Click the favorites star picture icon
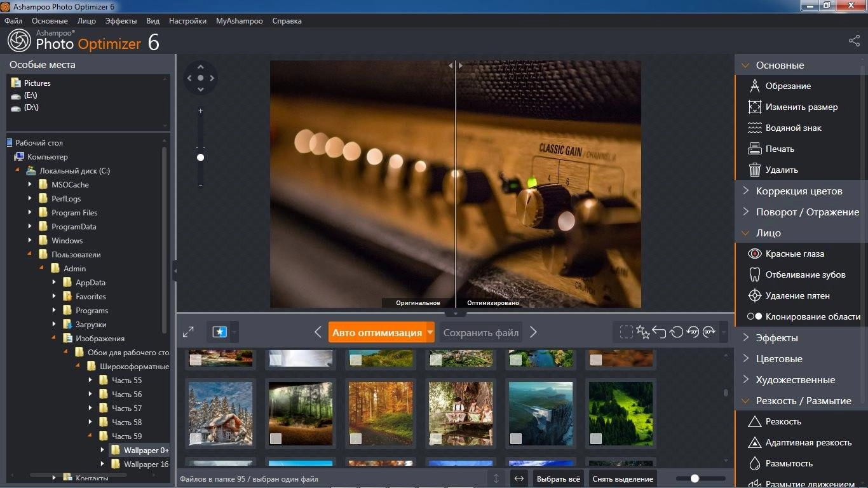Image resolution: width=868 pixels, height=488 pixels. (x=219, y=332)
